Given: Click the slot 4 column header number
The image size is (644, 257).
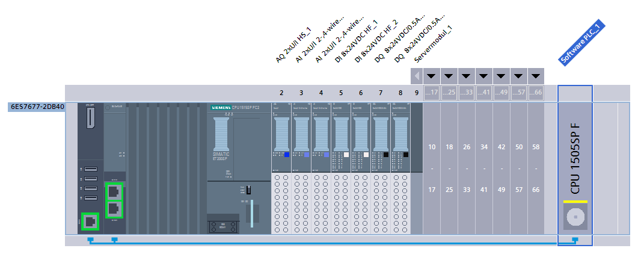Looking at the screenshot, I should pyautogui.click(x=321, y=93).
